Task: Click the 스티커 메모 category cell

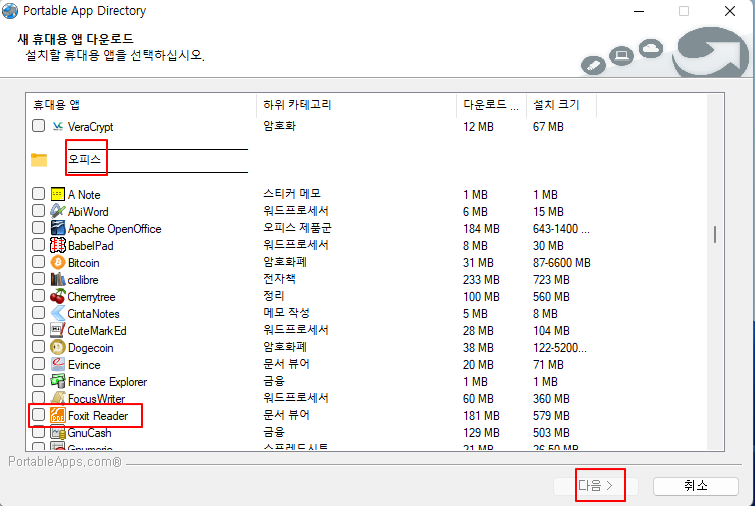Action: (292, 194)
